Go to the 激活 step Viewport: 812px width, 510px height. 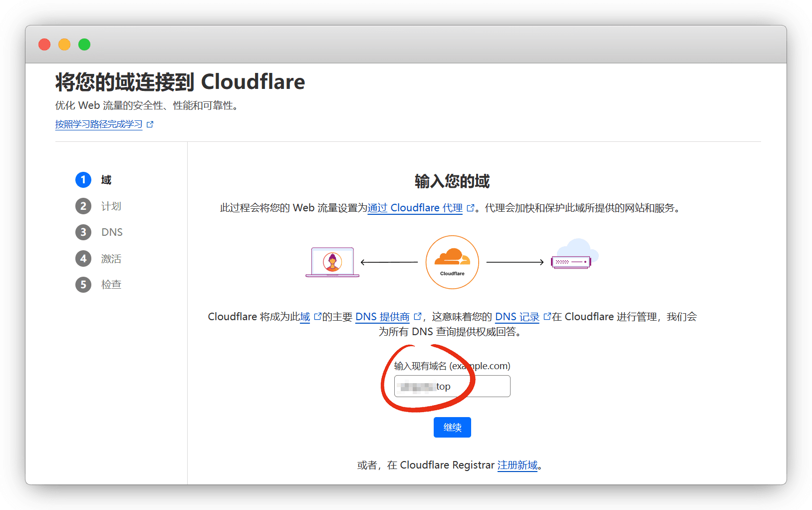point(111,259)
